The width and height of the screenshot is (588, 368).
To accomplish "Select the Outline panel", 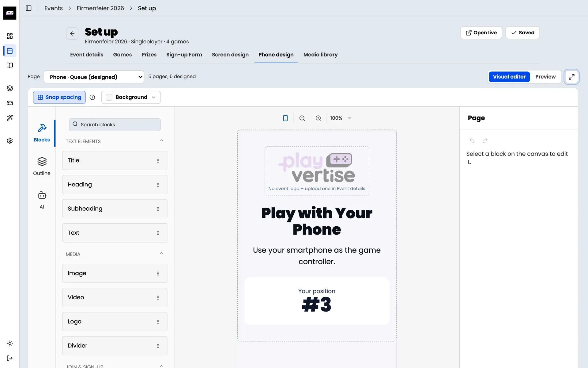I will point(42,167).
